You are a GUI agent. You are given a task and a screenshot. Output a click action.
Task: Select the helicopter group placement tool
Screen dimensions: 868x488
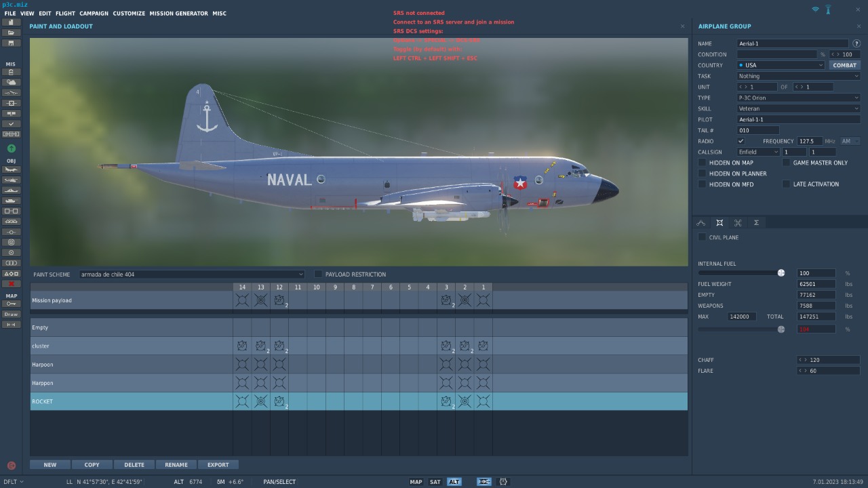coord(11,180)
